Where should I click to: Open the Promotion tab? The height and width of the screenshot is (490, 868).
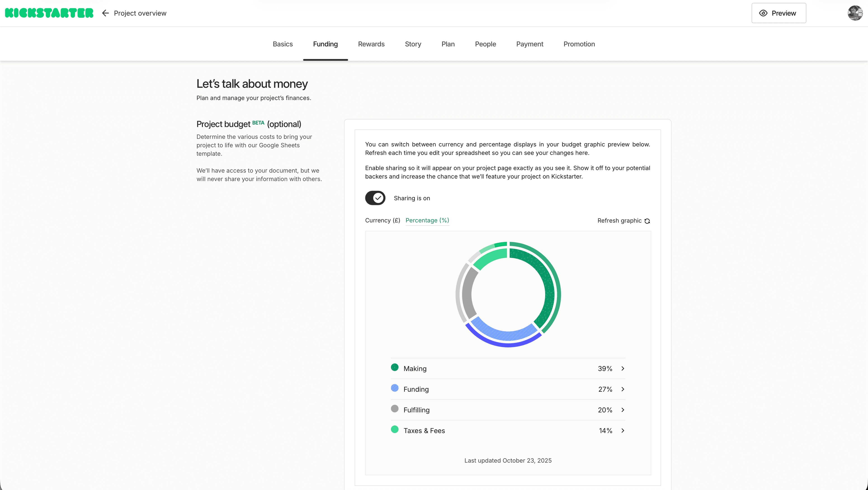click(579, 44)
